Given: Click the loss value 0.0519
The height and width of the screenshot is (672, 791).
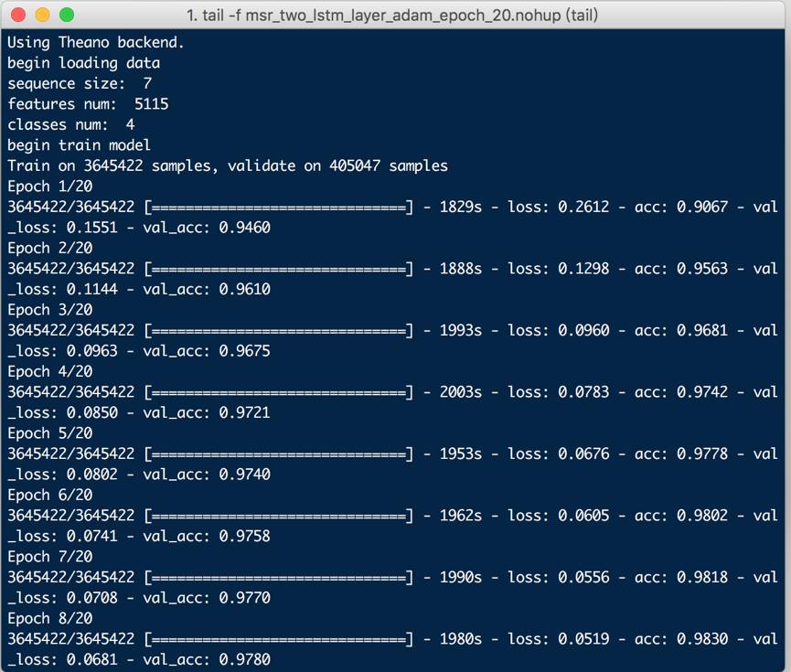Looking at the screenshot, I should pos(583,639).
